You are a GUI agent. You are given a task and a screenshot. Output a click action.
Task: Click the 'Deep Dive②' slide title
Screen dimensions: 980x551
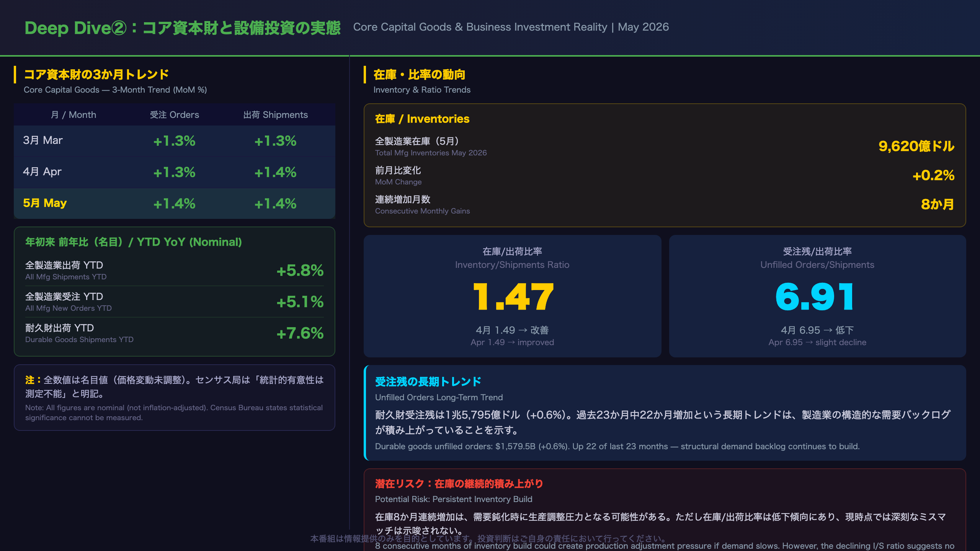[183, 28]
